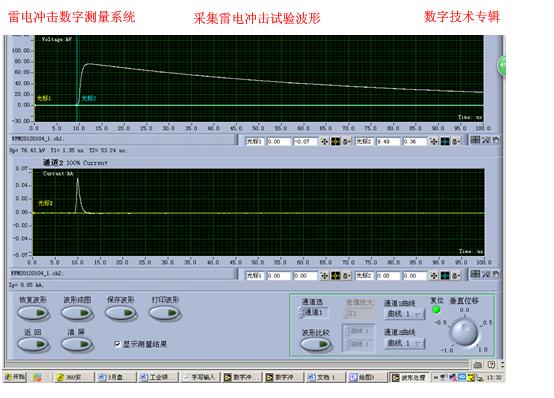The height and width of the screenshot is (398, 554).
Task: Click the cursor mover icon beside 光标1 in voltage graph
Action: coord(324,141)
